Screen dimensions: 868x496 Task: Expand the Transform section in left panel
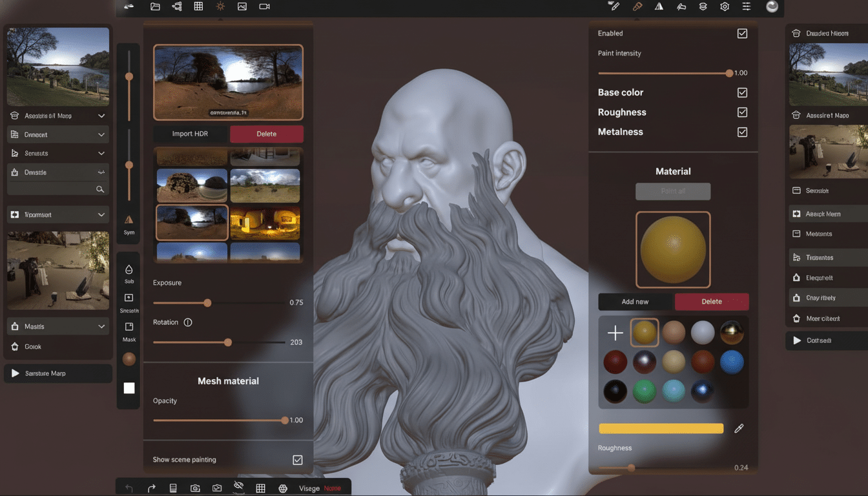[x=57, y=214]
